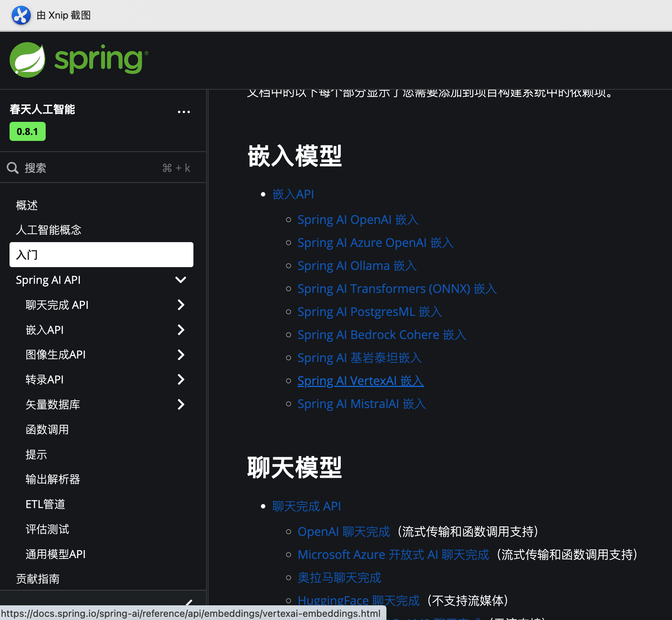Open 嵌入API in the sidebar
Screen dimensions: 672x620
(x=44, y=330)
